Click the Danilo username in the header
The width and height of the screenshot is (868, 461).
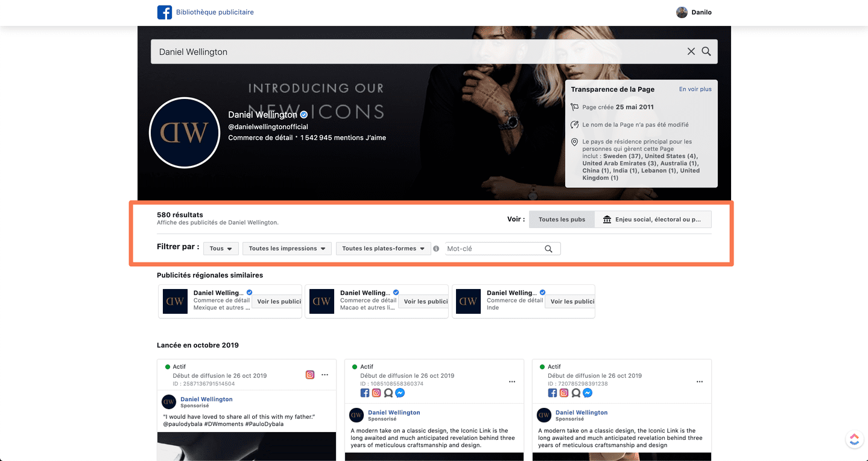coord(702,12)
